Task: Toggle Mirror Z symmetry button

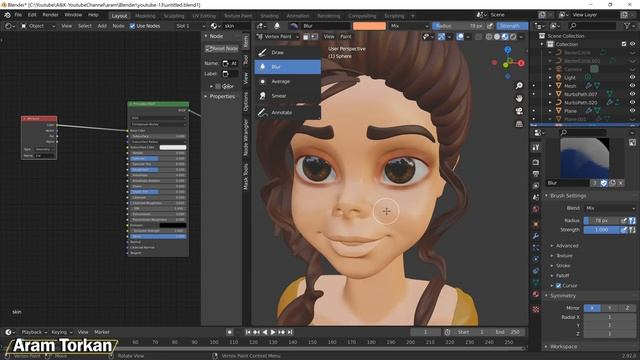Action: pyautogui.click(x=627, y=308)
